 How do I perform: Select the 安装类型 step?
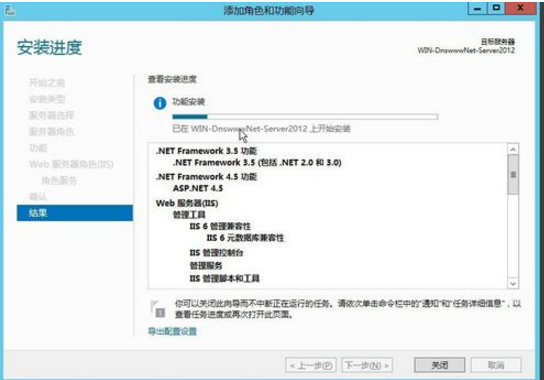(47, 99)
